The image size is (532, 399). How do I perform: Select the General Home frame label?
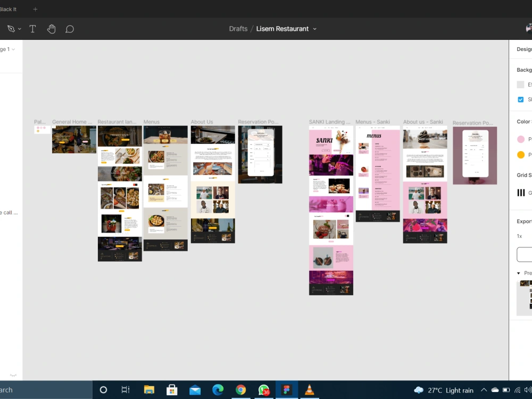72,122
